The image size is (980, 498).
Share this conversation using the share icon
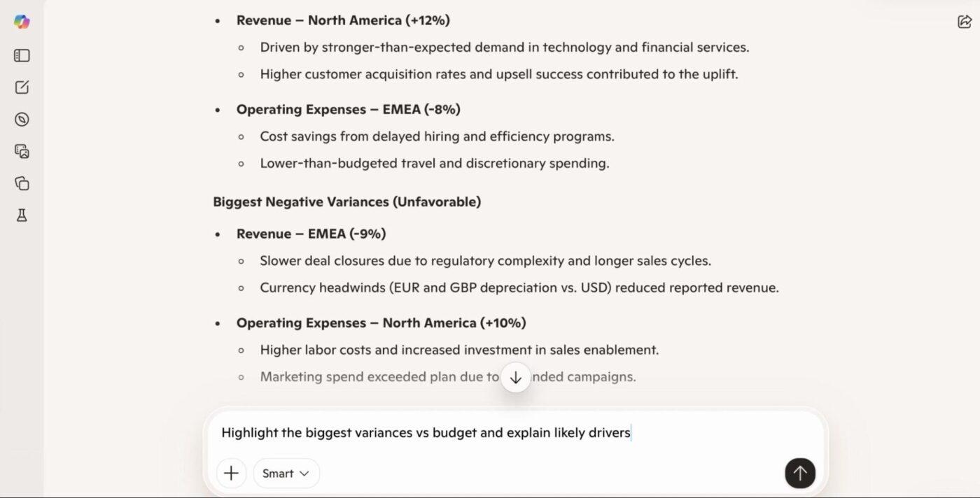[x=965, y=22]
